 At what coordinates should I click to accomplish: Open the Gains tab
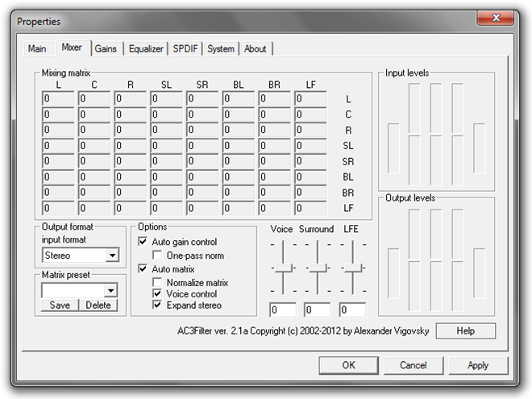(x=106, y=49)
